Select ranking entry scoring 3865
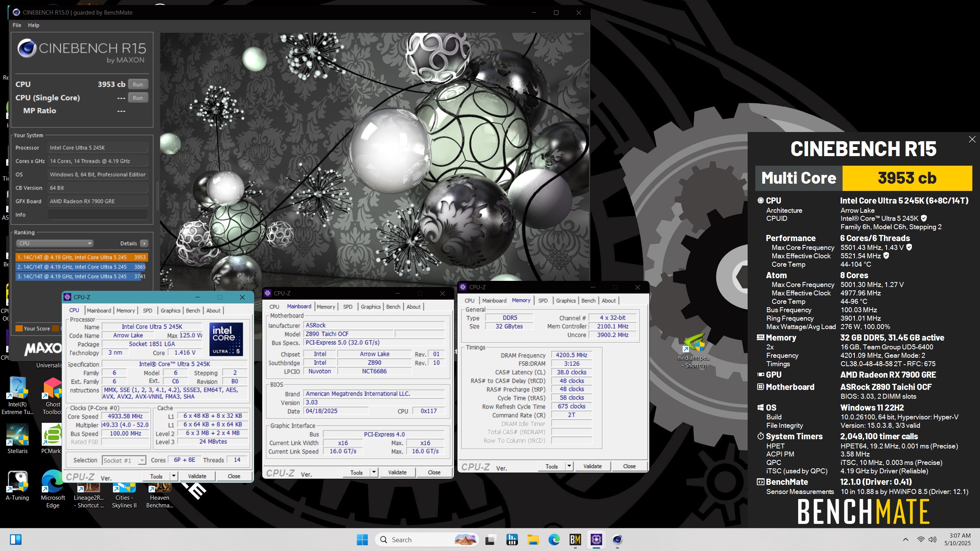 [82, 267]
